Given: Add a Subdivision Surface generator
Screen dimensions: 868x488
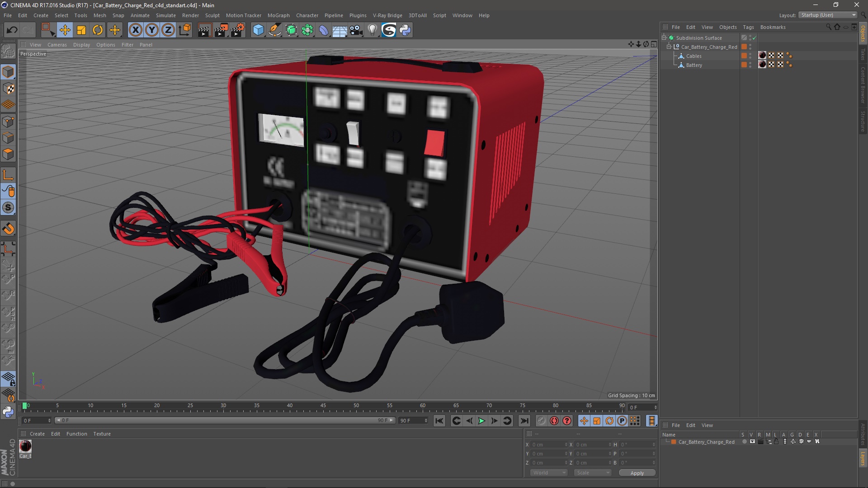Looking at the screenshot, I should (x=291, y=30).
